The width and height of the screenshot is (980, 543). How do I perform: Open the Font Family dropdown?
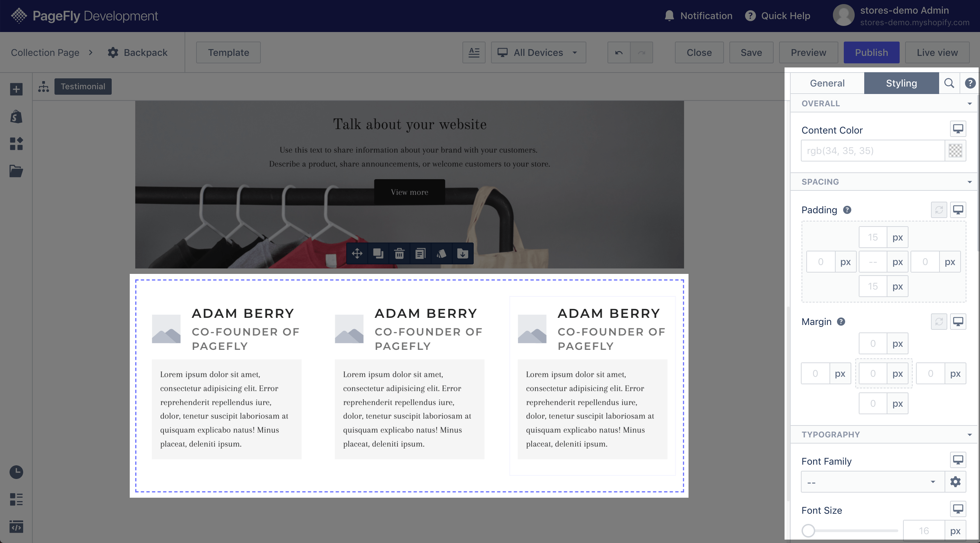click(x=873, y=482)
